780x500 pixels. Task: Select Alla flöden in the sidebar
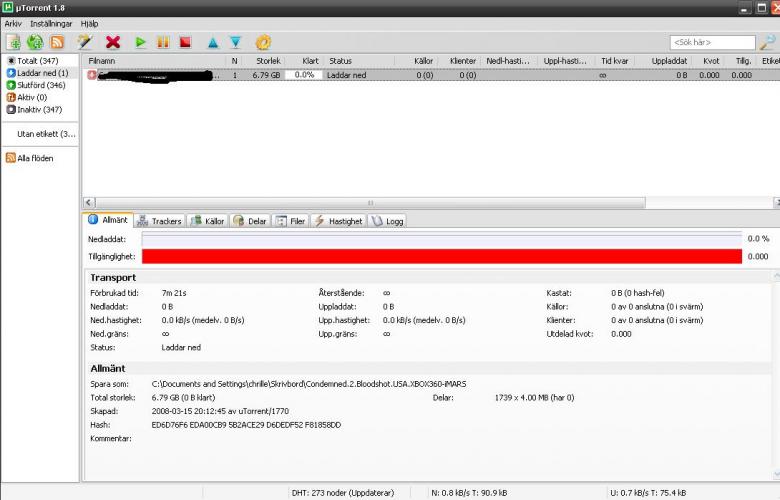(x=35, y=158)
